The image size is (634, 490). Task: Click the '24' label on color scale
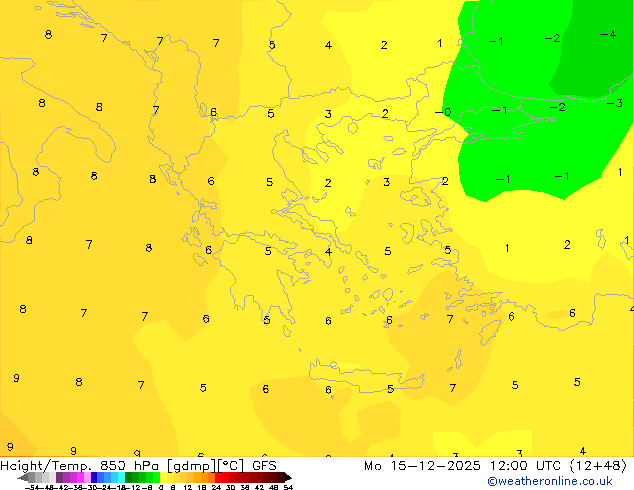(x=216, y=487)
